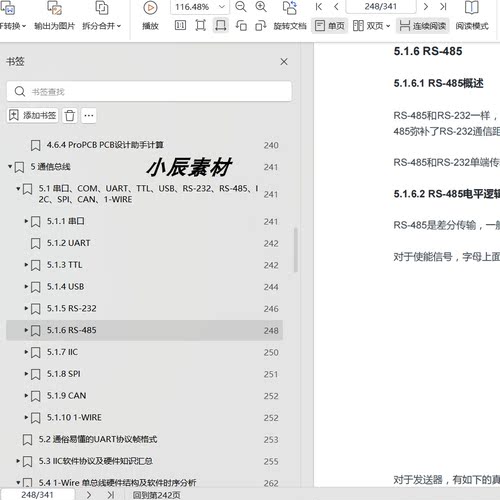Open more bookmark options (…) button
This screenshot has height=500, width=500.
pos(89,115)
